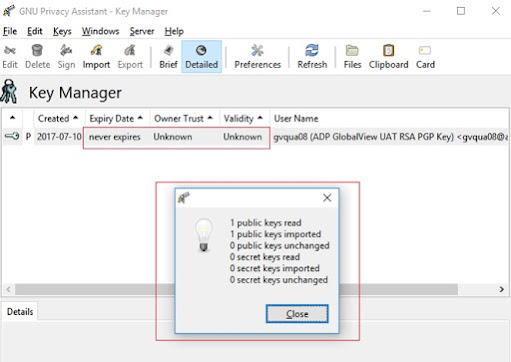This screenshot has height=362, width=511.
Task: Click the Export keys toolbar icon
Action: (130, 57)
